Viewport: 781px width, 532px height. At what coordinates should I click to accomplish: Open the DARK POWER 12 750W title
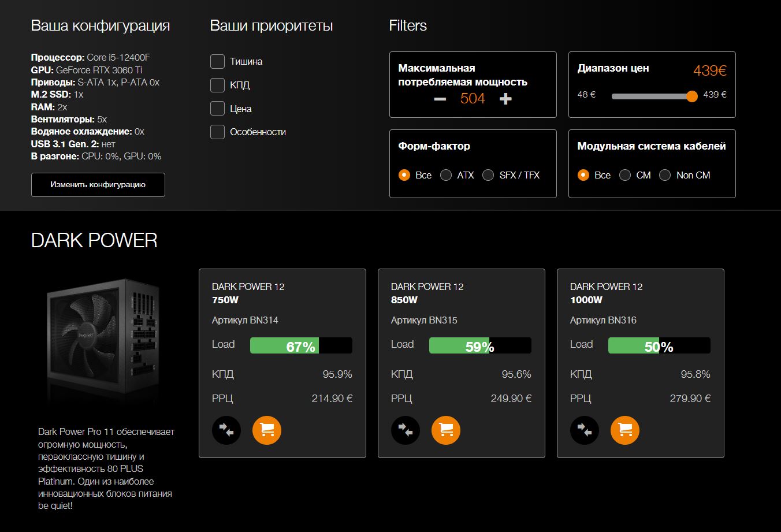pos(248,293)
